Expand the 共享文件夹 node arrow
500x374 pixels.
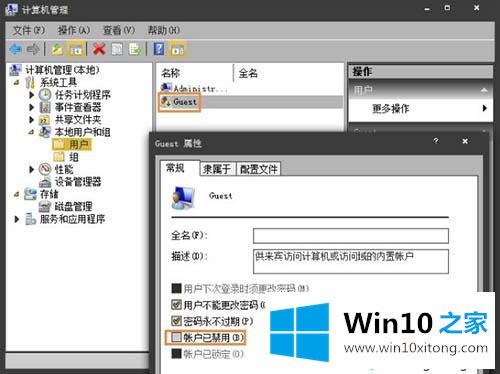coord(32,119)
